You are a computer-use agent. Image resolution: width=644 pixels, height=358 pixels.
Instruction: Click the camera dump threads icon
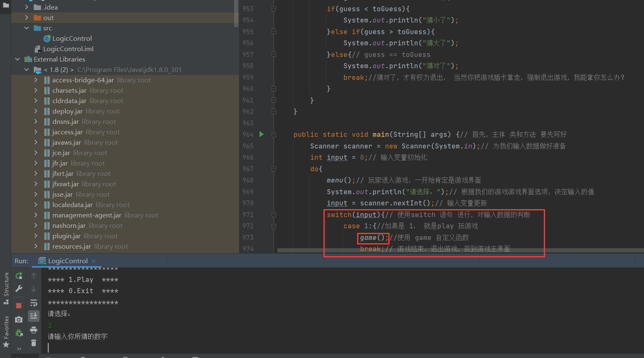click(x=19, y=319)
